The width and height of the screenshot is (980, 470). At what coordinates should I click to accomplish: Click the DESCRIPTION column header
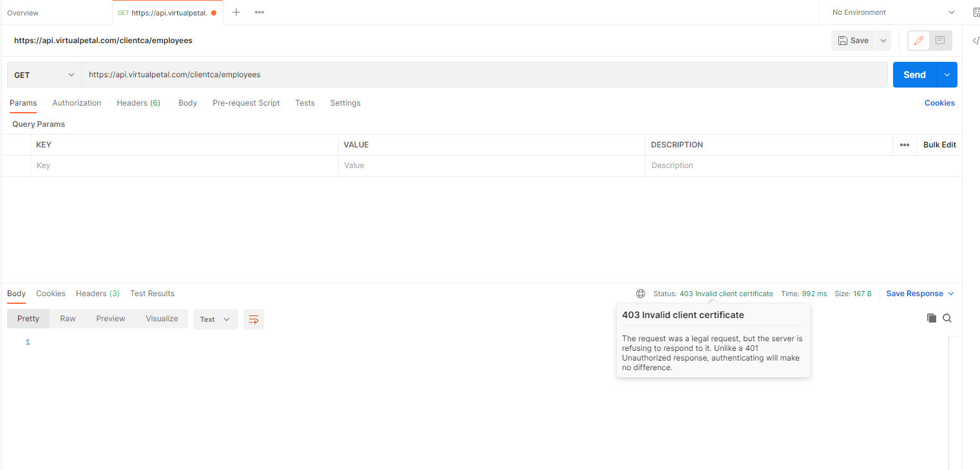[677, 145]
